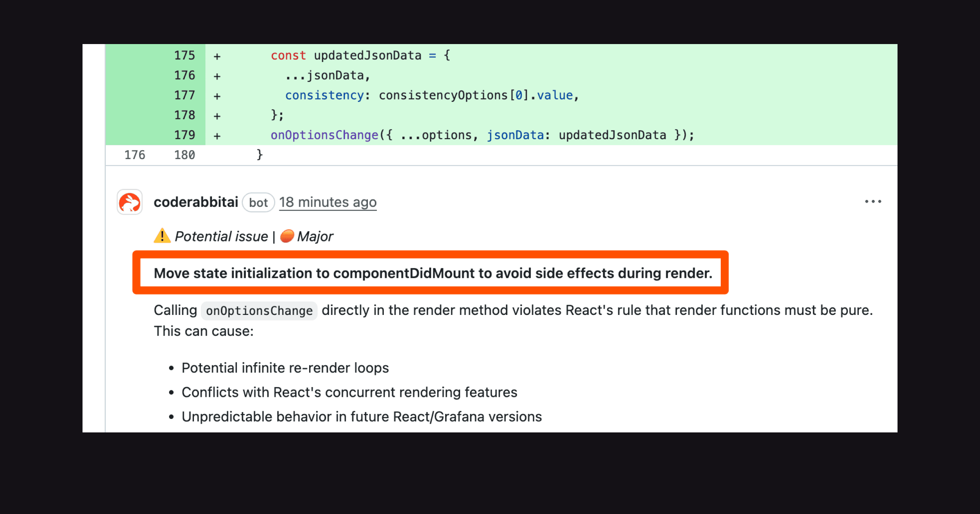
Task: Click the bot badge next to coderabbitai
Action: click(258, 202)
